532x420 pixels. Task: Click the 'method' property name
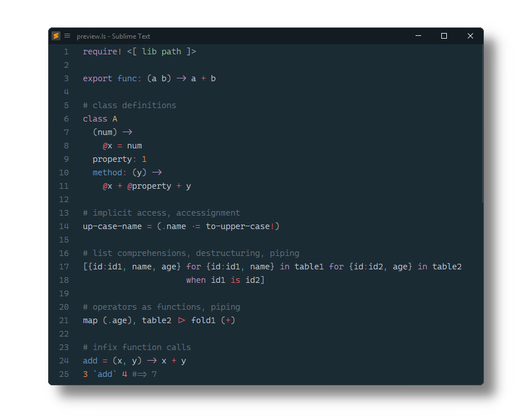pos(107,172)
